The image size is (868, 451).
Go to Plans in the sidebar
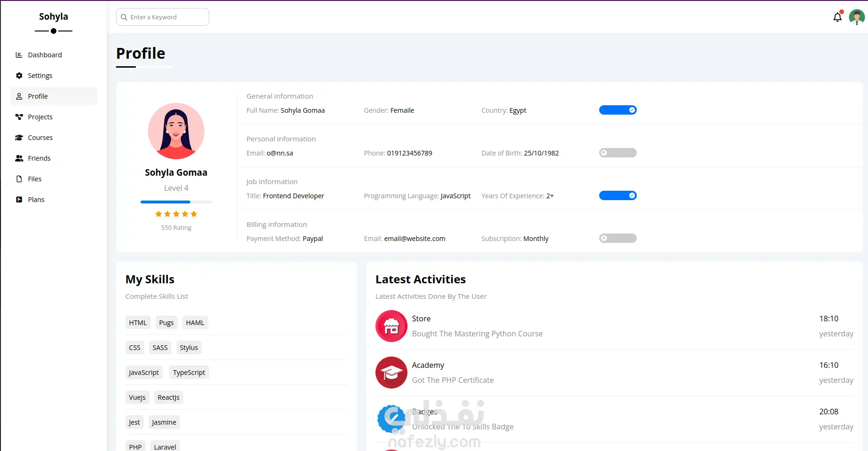[x=54, y=200]
